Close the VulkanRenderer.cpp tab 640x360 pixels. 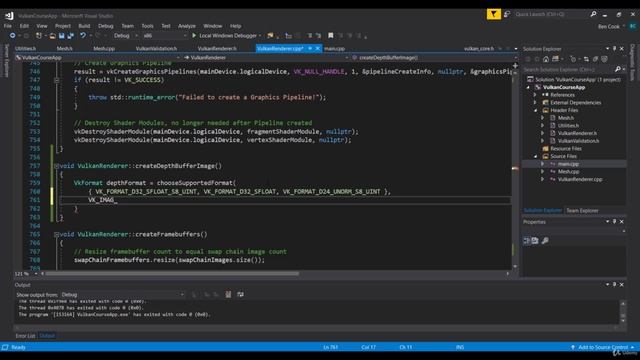point(318,49)
